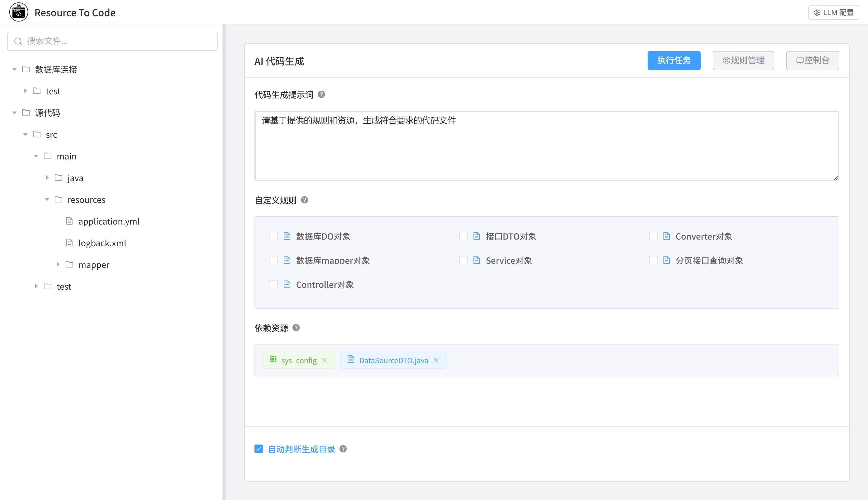Click the search magnifier icon
The width and height of the screenshot is (868, 500).
[18, 41]
